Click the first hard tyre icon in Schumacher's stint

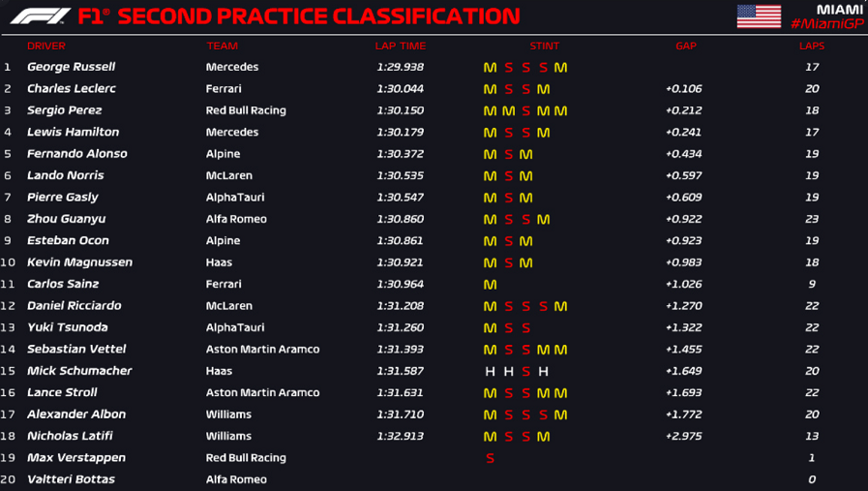(x=490, y=371)
